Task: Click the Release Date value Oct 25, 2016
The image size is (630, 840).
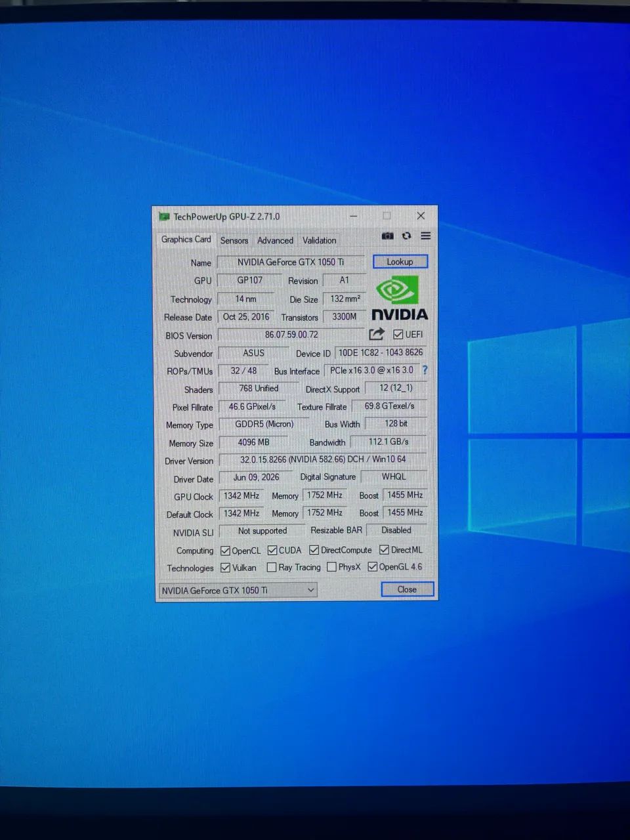Action: pos(246,317)
